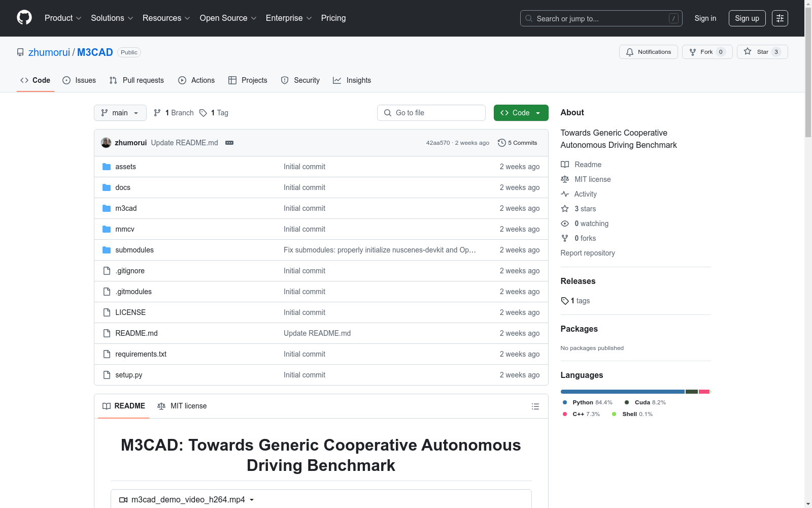Open the GitHub homepage logo

click(x=24, y=18)
